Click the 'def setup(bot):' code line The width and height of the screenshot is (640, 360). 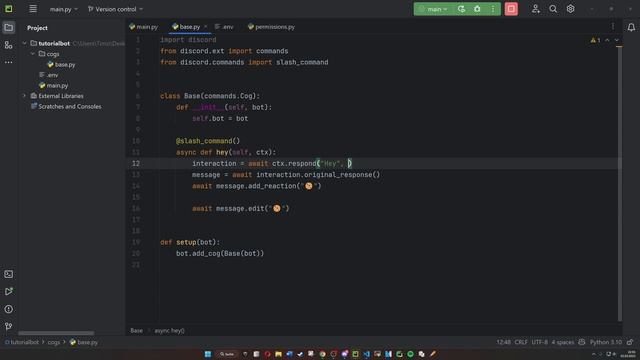coord(190,242)
